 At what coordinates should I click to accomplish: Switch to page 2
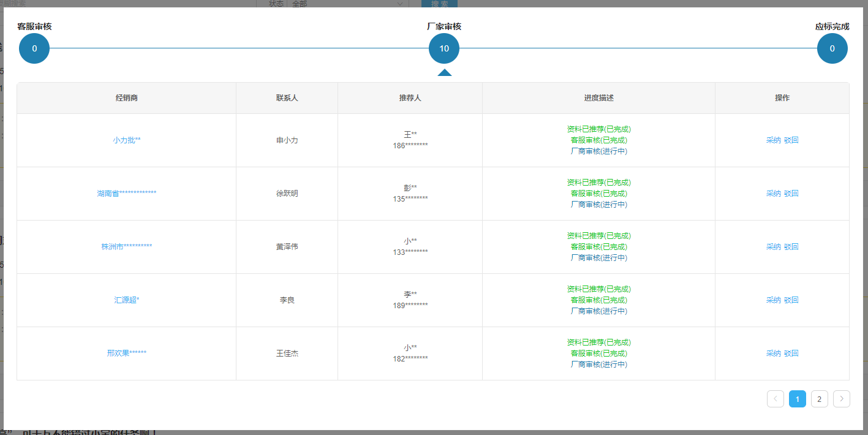819,399
